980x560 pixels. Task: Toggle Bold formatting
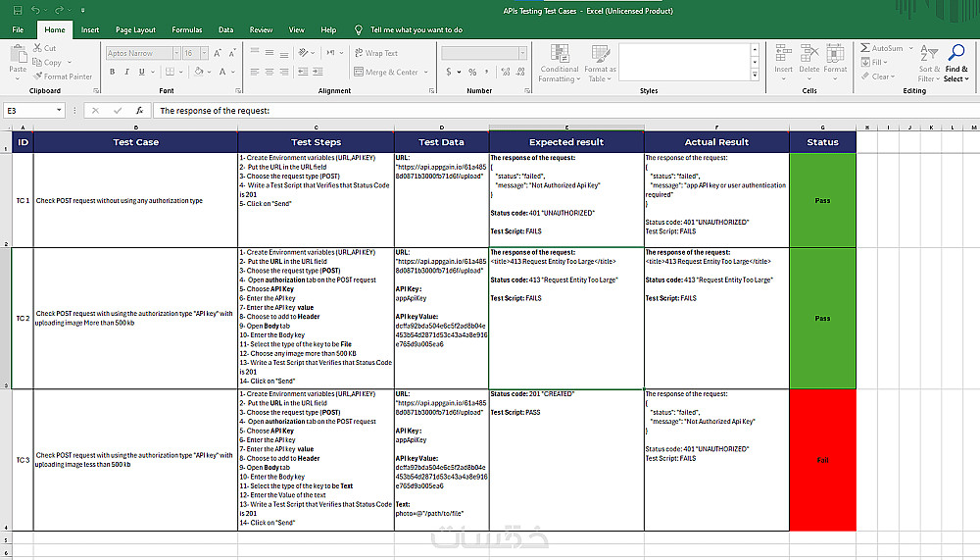(113, 72)
